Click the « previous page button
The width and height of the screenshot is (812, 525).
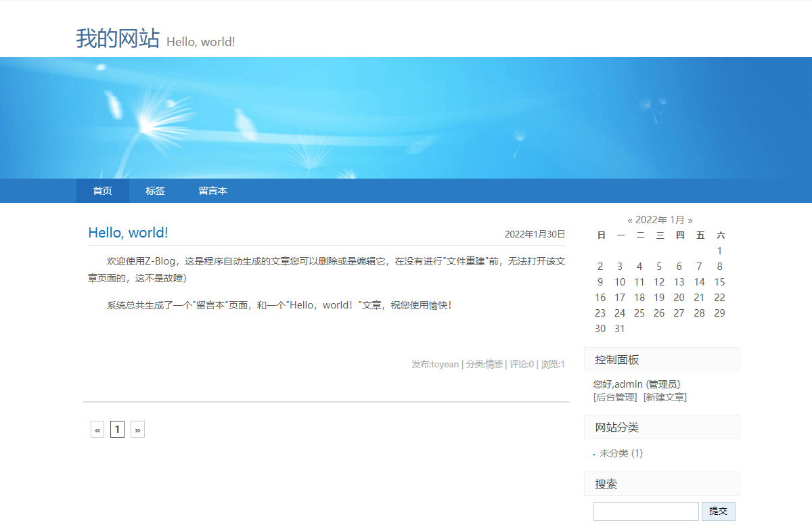pyautogui.click(x=97, y=430)
